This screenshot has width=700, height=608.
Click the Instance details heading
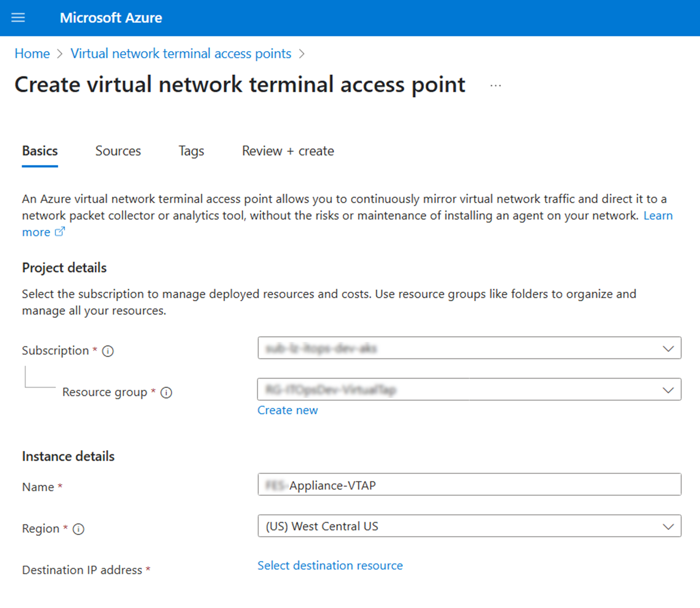(x=68, y=457)
